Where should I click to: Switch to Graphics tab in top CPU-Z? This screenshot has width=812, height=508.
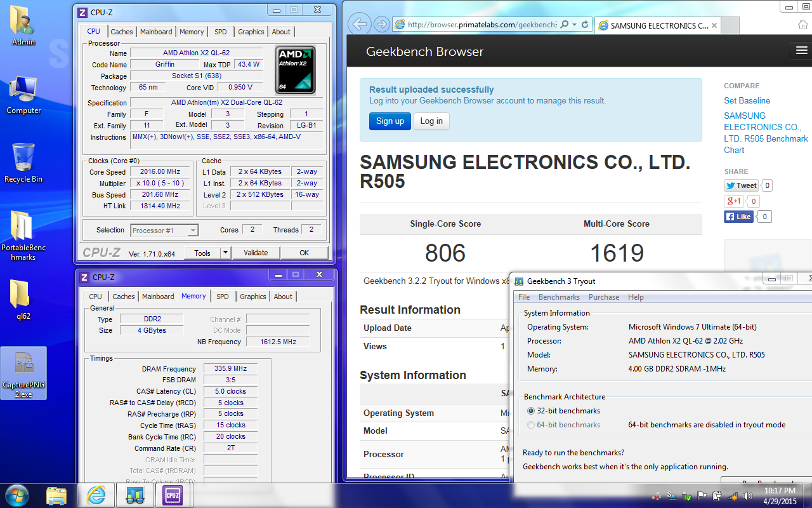(251, 32)
